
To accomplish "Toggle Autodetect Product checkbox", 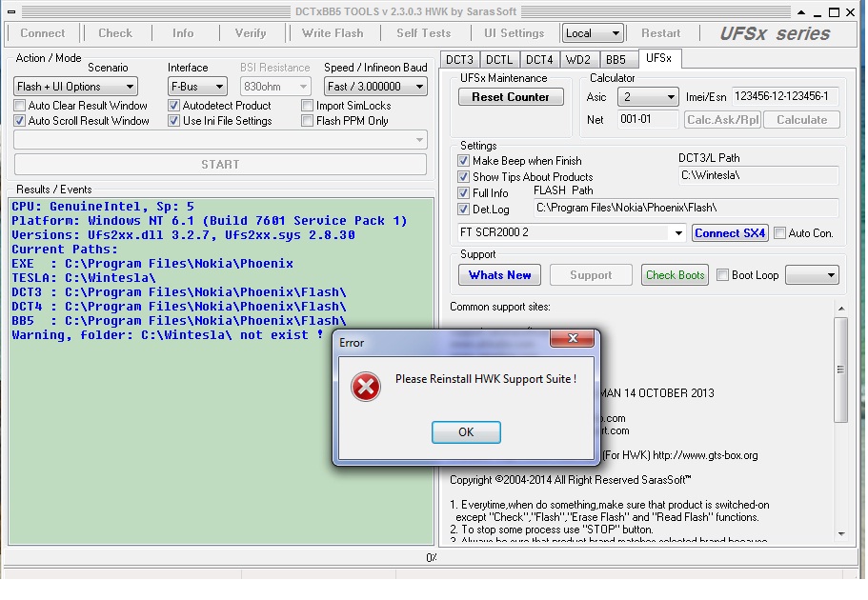I will pyautogui.click(x=173, y=105).
